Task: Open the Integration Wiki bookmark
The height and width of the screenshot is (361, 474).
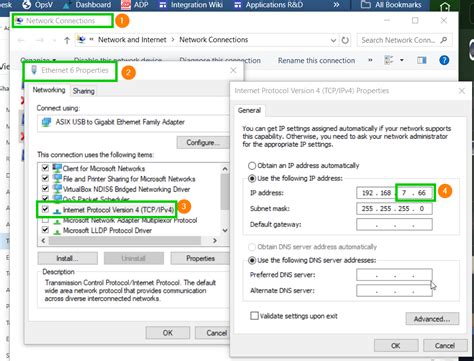Action: coord(191,5)
